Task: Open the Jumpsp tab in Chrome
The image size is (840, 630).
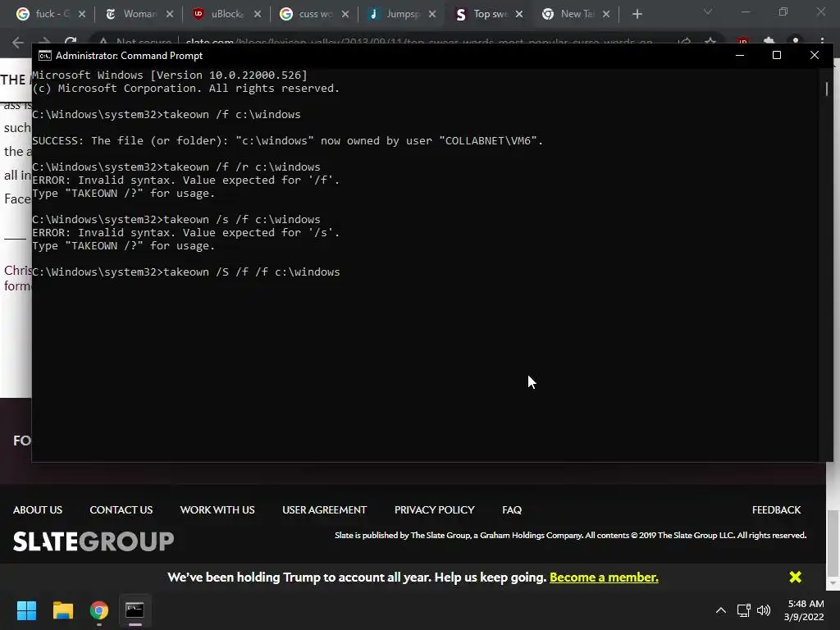Action: tap(403, 15)
